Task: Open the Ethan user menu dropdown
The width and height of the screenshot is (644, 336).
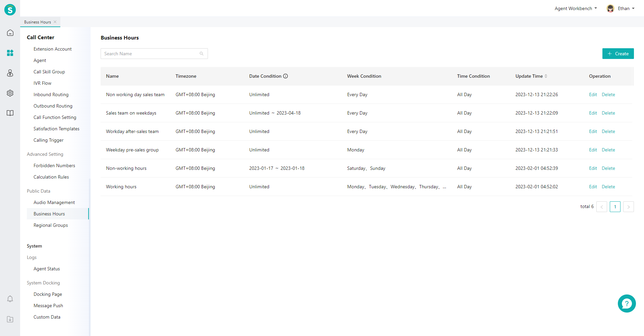Action: click(626, 8)
